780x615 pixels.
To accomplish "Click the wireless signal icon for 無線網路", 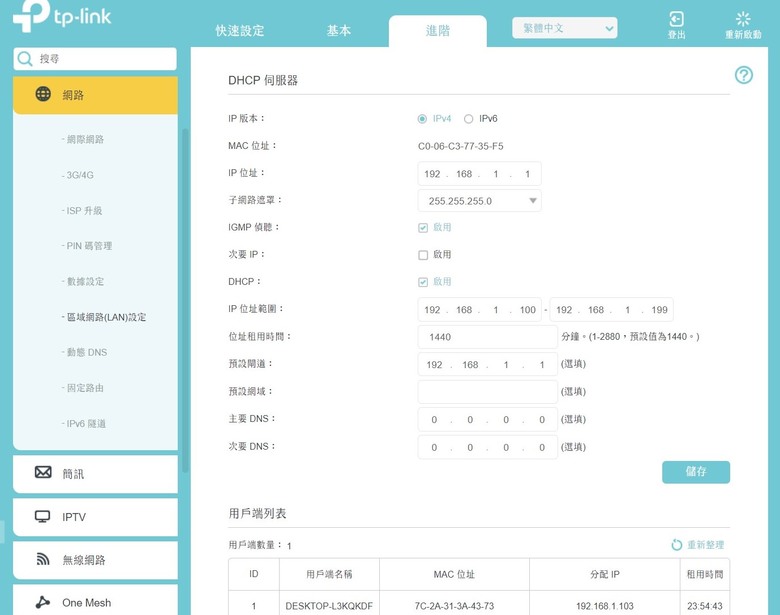I will [43, 559].
